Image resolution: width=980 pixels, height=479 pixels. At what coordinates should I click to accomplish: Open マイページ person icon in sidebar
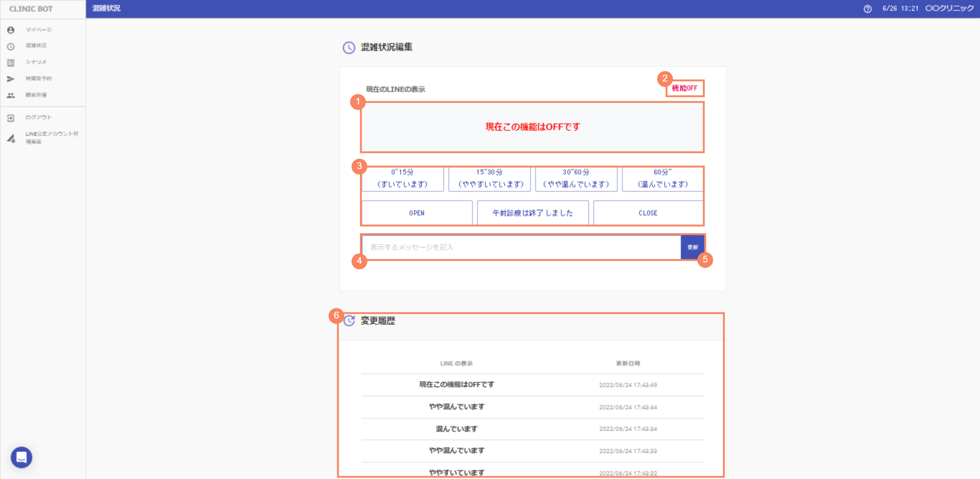click(11, 30)
